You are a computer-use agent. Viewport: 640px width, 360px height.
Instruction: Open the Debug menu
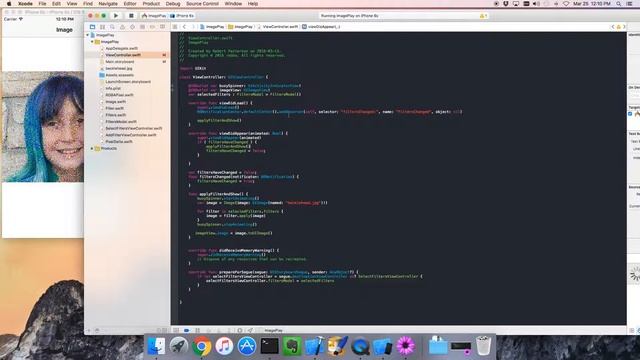173,4
